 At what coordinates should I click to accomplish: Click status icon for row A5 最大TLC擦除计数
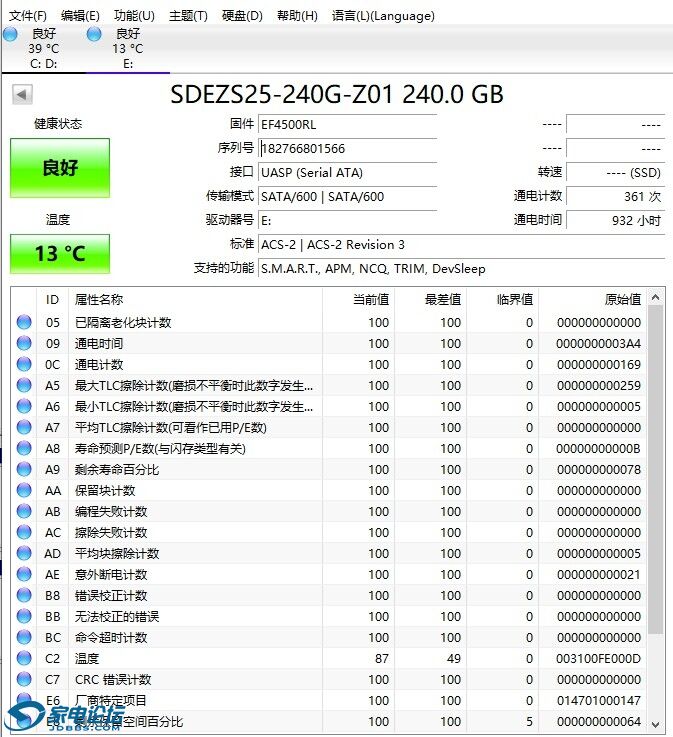(24, 385)
